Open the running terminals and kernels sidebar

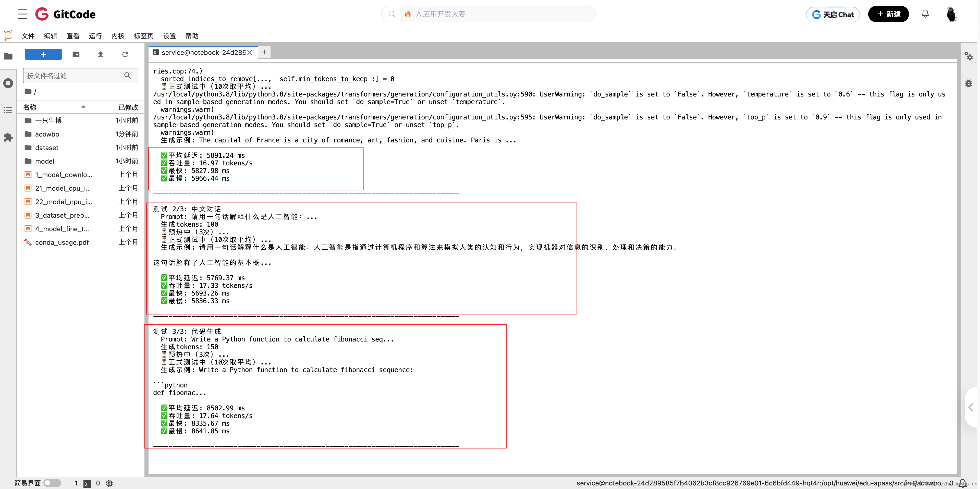(8, 83)
